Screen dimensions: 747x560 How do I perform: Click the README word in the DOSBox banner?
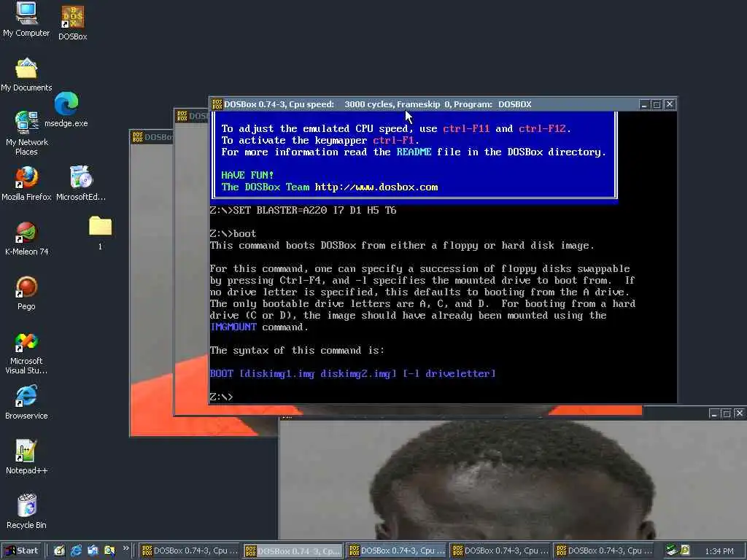coord(414,152)
